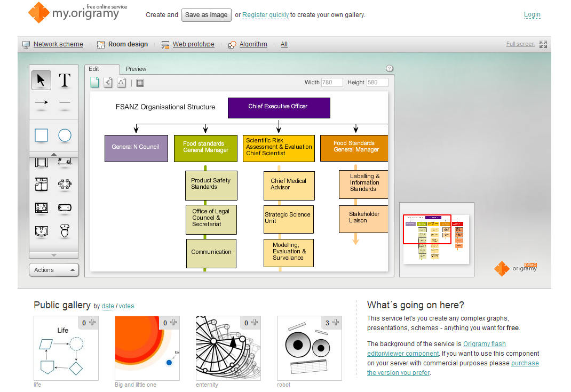This screenshot has width=571, height=392.
Task: Open the Actions dropdown
Action: click(x=54, y=270)
